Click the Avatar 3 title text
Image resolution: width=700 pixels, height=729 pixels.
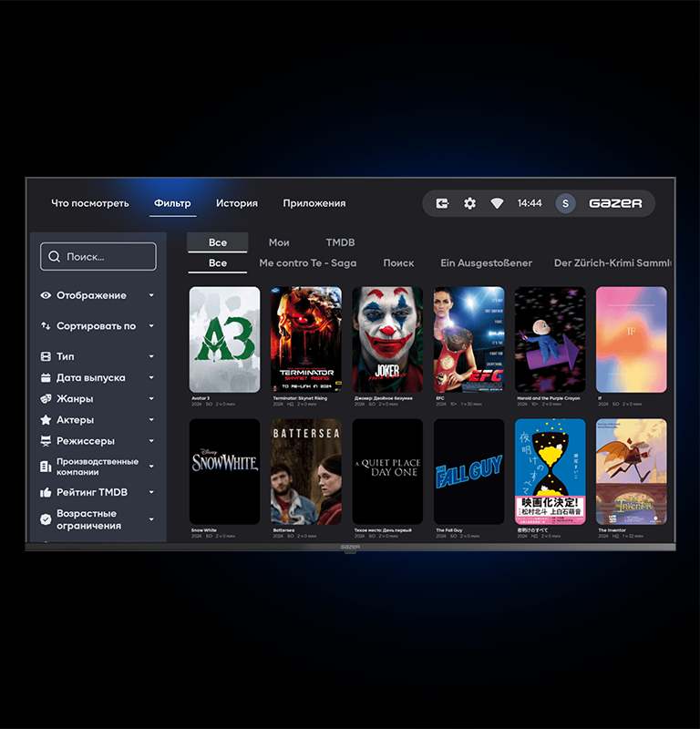(201, 398)
